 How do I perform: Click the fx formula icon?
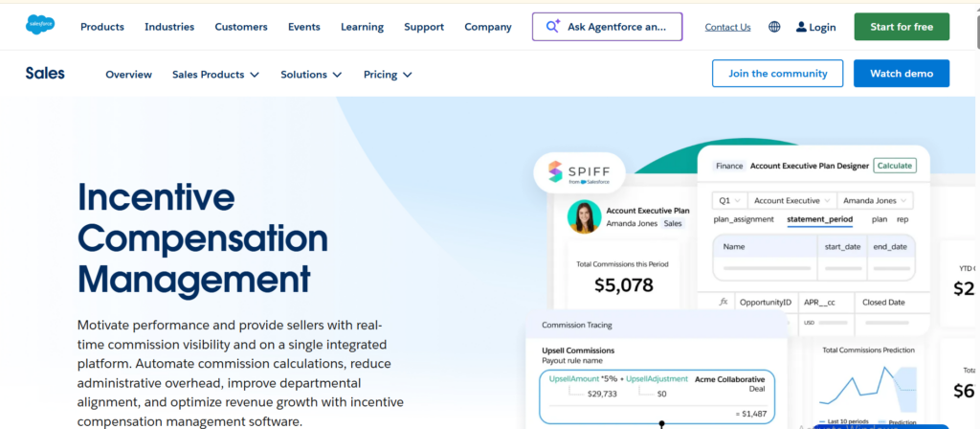click(724, 302)
